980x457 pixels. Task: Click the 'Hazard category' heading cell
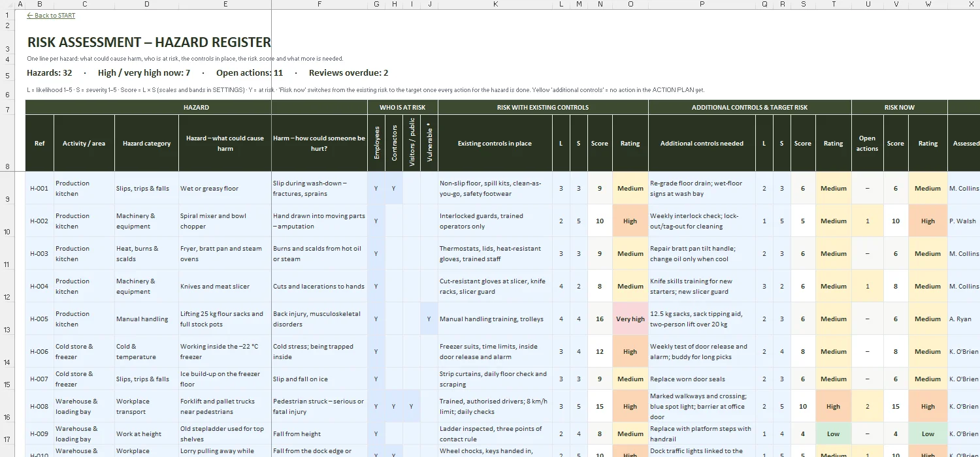[x=146, y=143]
